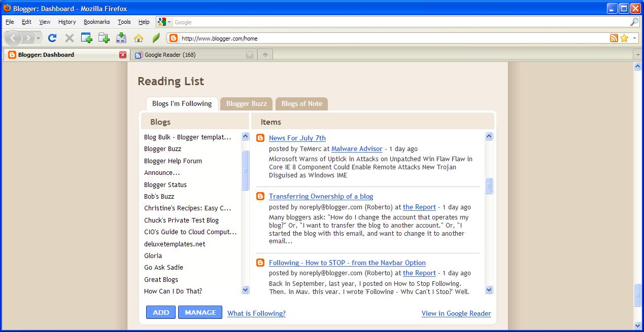Click the Blogger site icon in address bar
644x332 pixels.
point(174,39)
